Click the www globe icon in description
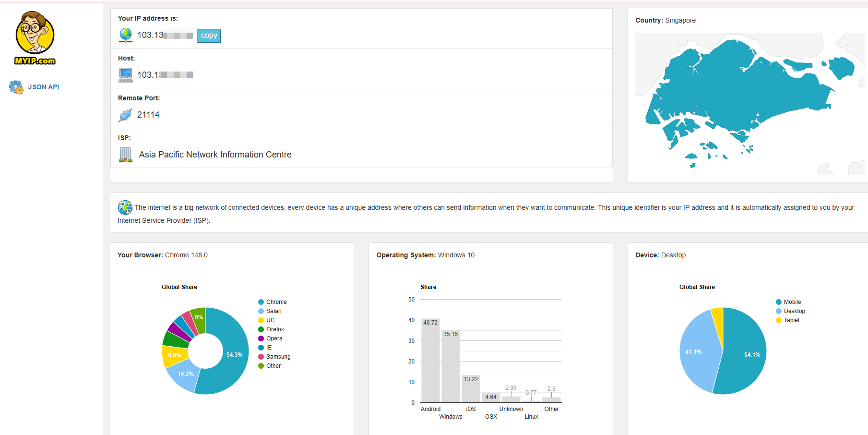 pyautogui.click(x=125, y=207)
